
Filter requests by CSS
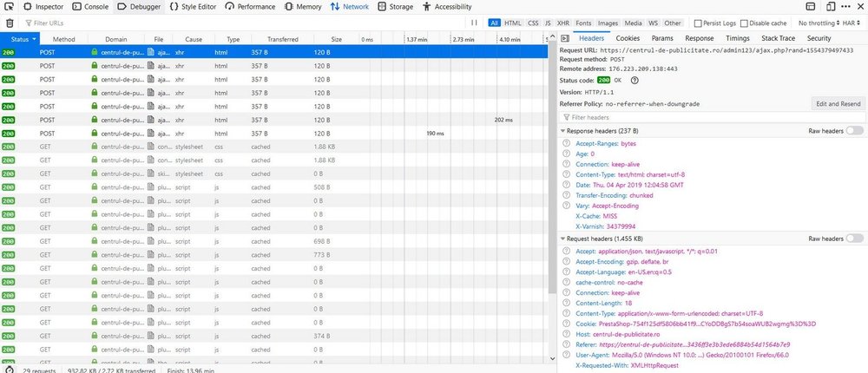click(533, 23)
